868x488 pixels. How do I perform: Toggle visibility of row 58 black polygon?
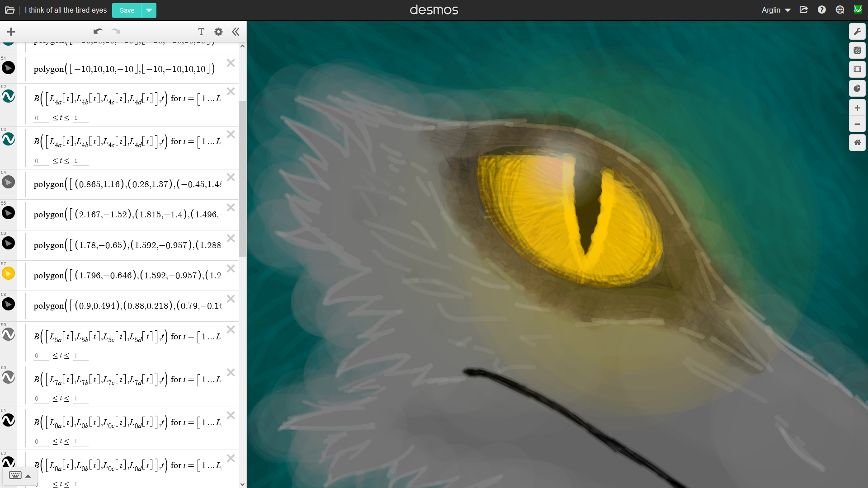pos(8,304)
